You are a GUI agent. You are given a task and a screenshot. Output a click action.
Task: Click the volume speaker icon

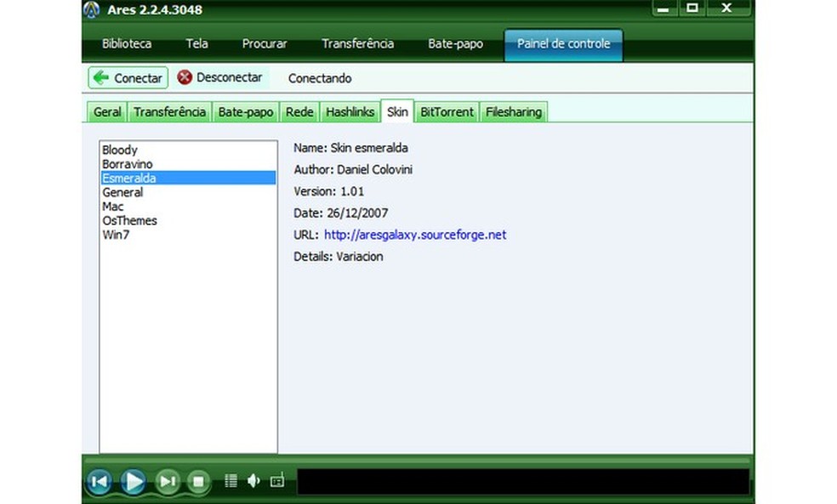click(253, 481)
